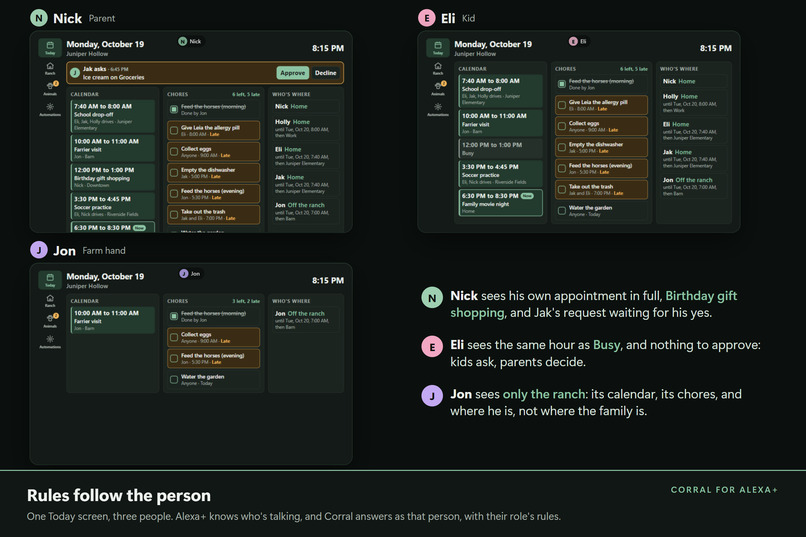The height and width of the screenshot is (537, 806).
Task: Click the J avatar beside 'Jon sees only the ranch'
Action: (432, 396)
